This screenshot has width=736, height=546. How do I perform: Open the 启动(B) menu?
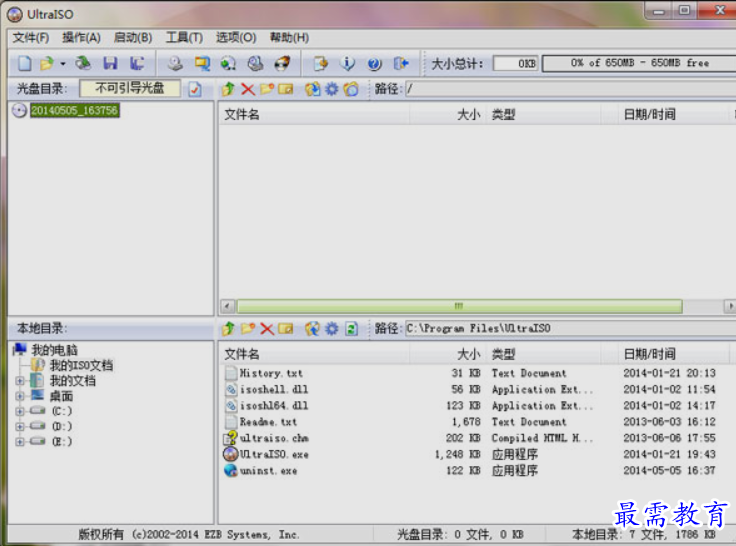pos(133,38)
